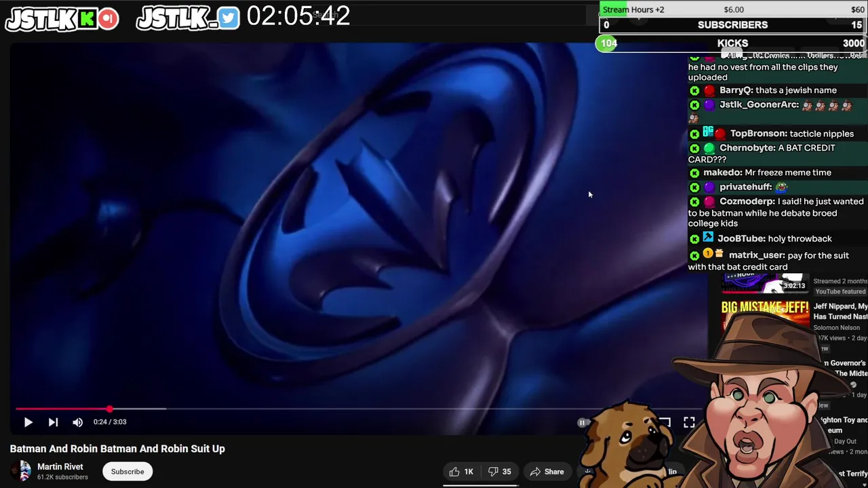This screenshot has width=868, height=488.
Task: Click TopBronson's red avatar badge
Action: point(720,134)
